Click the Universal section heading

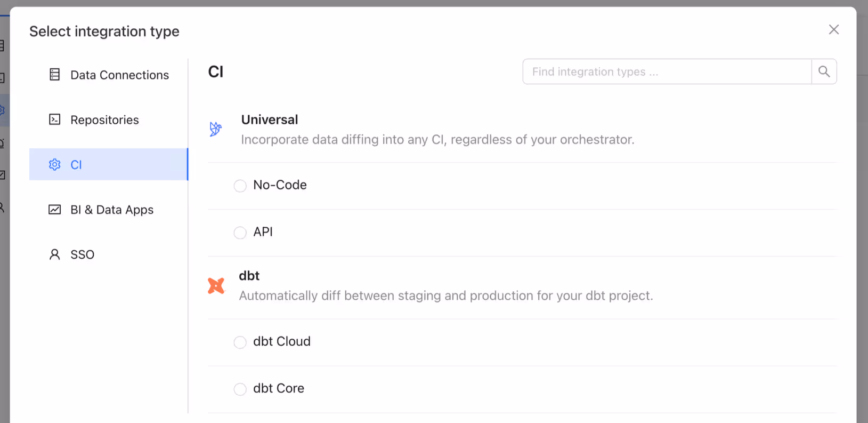(270, 119)
